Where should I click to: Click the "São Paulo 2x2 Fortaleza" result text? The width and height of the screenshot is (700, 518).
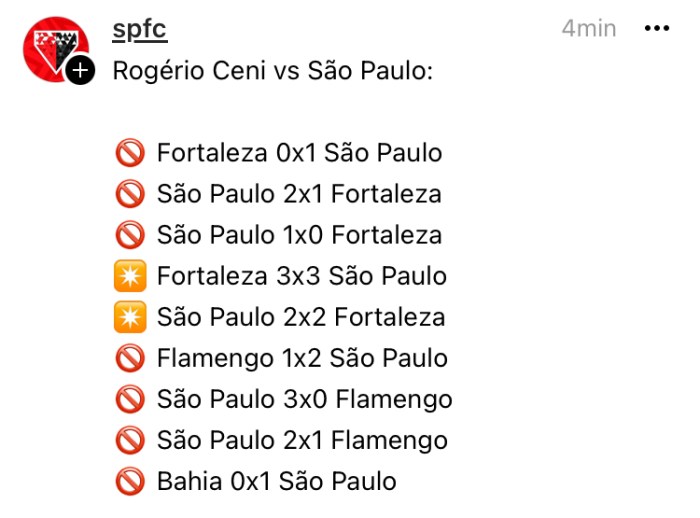[x=301, y=318]
